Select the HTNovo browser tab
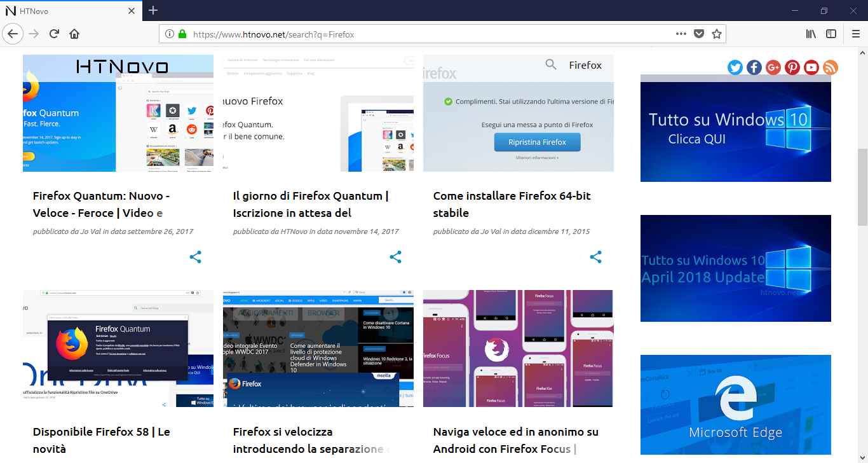Viewport: 868px width, 463px height. coord(71,11)
